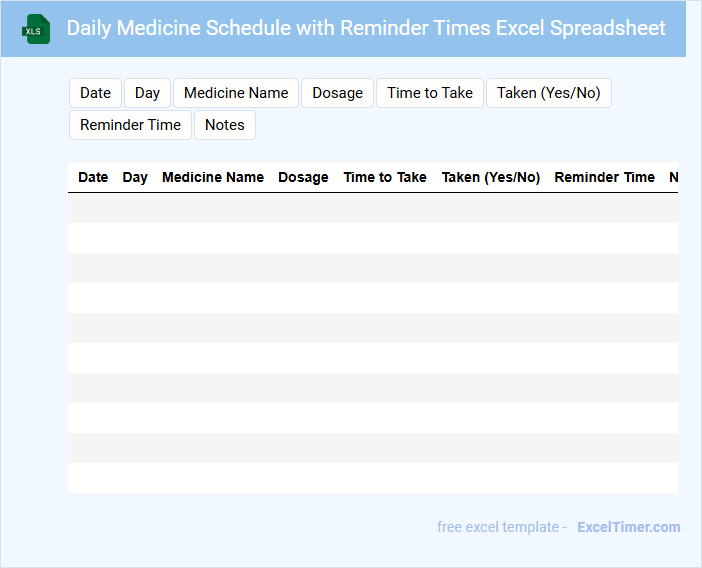The image size is (702, 568).
Task: Select the Reminder Time column header
Action: (605, 177)
